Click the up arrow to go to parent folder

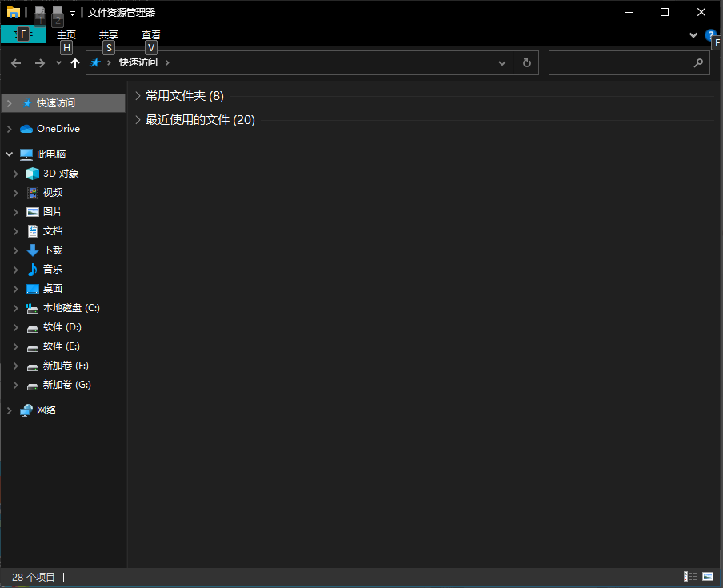[74, 62]
